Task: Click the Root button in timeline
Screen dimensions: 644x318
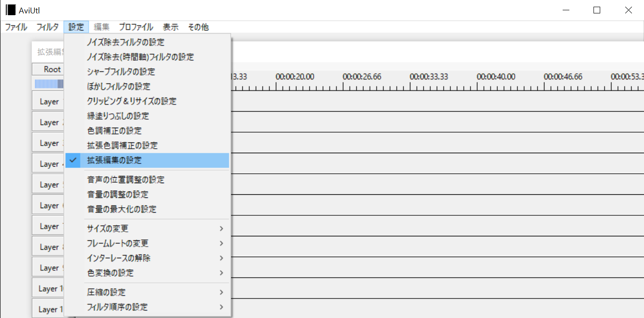Action: click(48, 69)
